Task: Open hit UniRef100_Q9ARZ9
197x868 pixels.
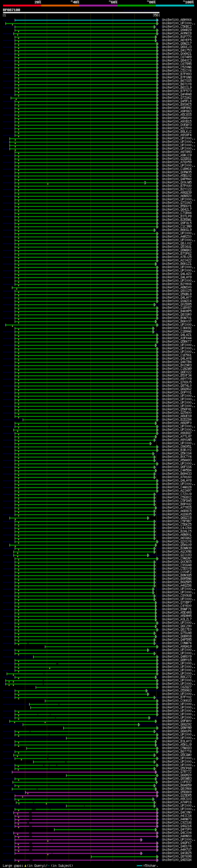Action: [177, 30]
